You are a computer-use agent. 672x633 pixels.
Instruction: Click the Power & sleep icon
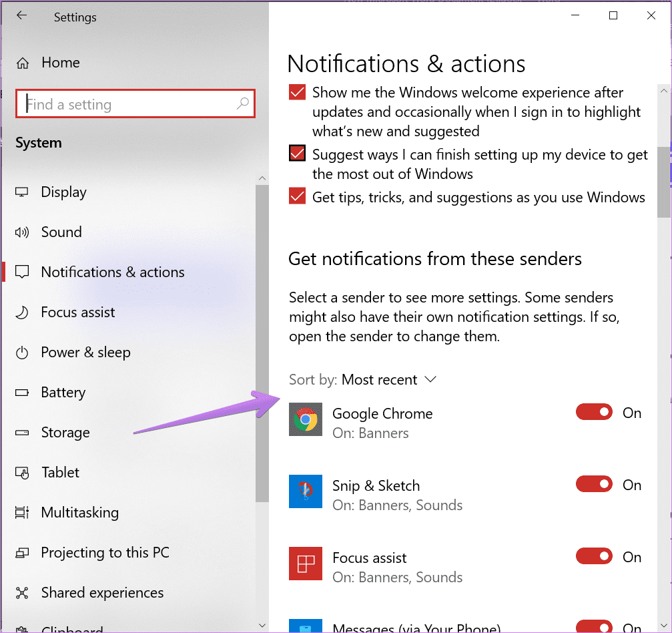pyautogui.click(x=22, y=353)
